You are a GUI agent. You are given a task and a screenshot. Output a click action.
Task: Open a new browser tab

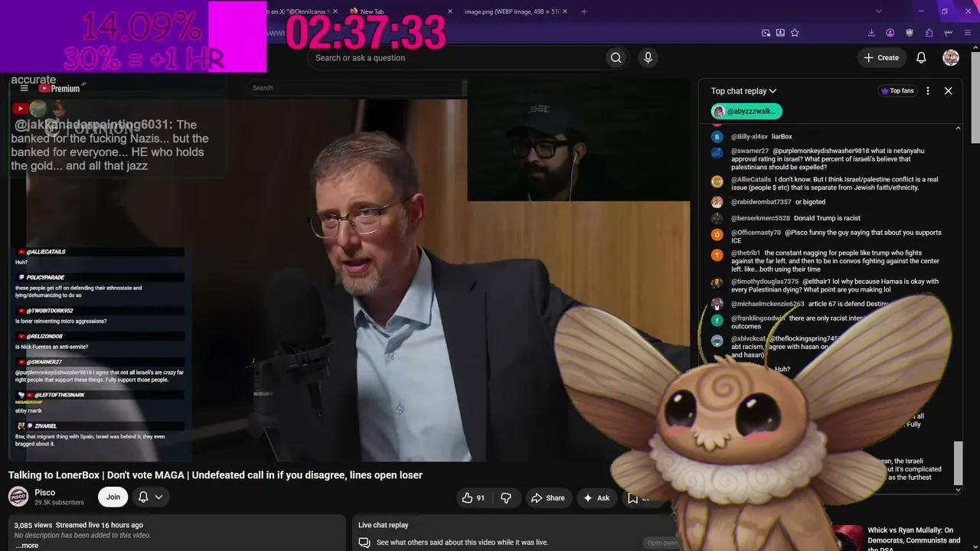click(x=584, y=11)
